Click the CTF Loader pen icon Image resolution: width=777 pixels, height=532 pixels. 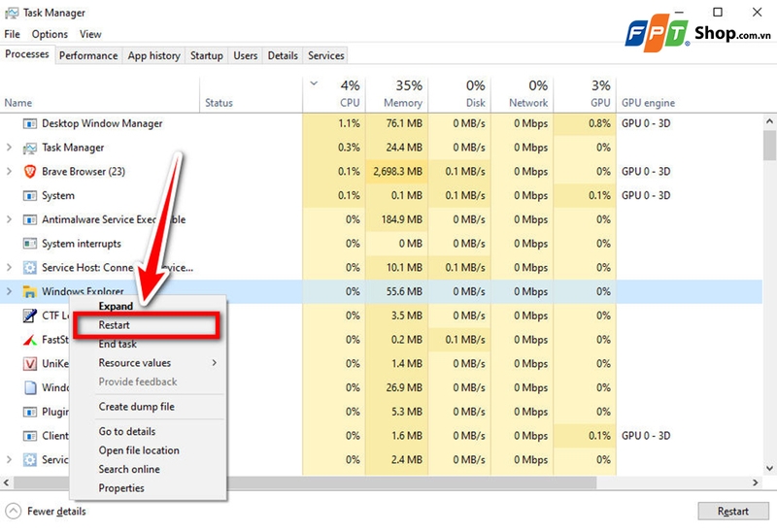pos(30,316)
